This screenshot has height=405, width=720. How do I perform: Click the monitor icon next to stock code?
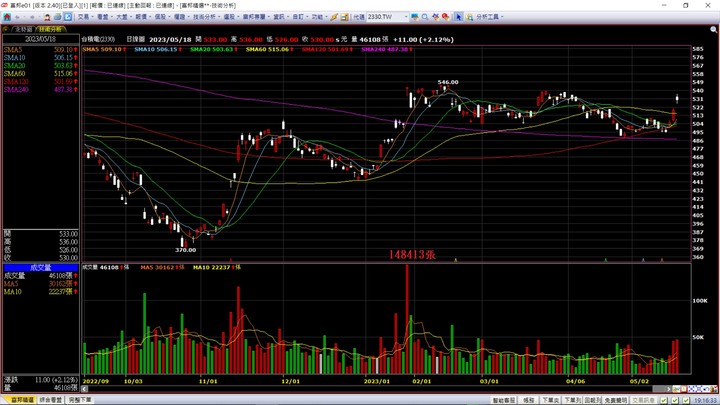tap(415, 17)
